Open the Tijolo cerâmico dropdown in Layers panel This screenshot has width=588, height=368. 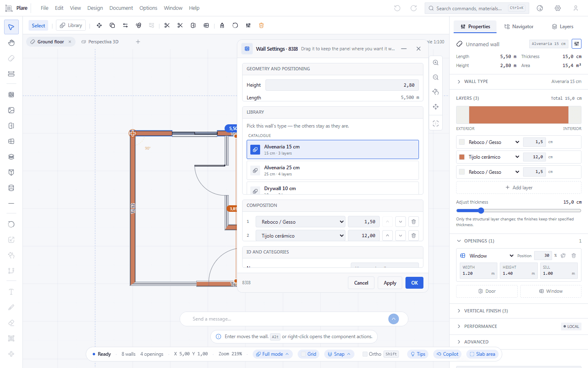pyautogui.click(x=494, y=157)
